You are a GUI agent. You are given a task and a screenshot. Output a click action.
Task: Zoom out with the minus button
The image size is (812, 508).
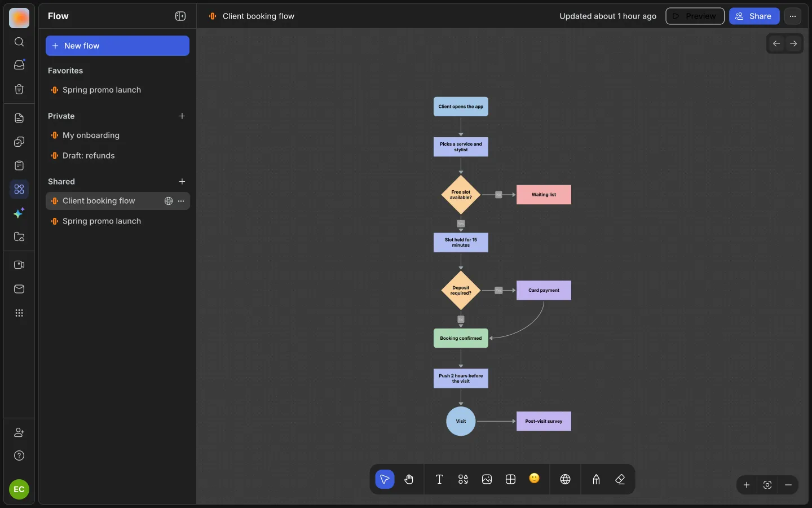point(788,485)
